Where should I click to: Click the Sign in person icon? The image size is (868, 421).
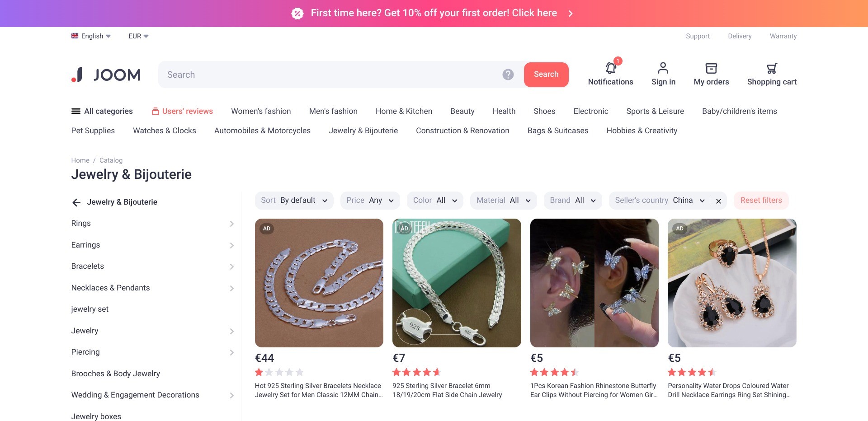click(663, 68)
